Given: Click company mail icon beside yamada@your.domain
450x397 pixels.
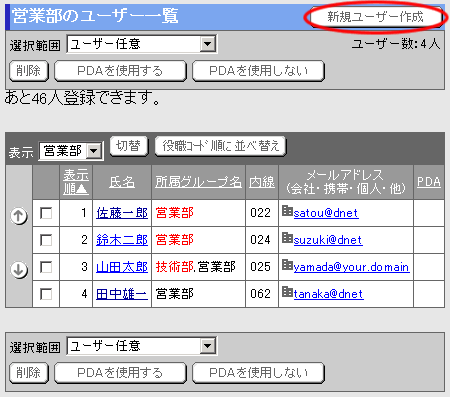Looking at the screenshot, I should (x=287, y=265).
